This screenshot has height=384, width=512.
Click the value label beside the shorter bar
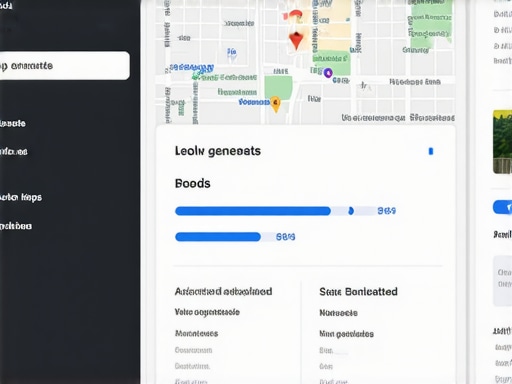point(285,237)
